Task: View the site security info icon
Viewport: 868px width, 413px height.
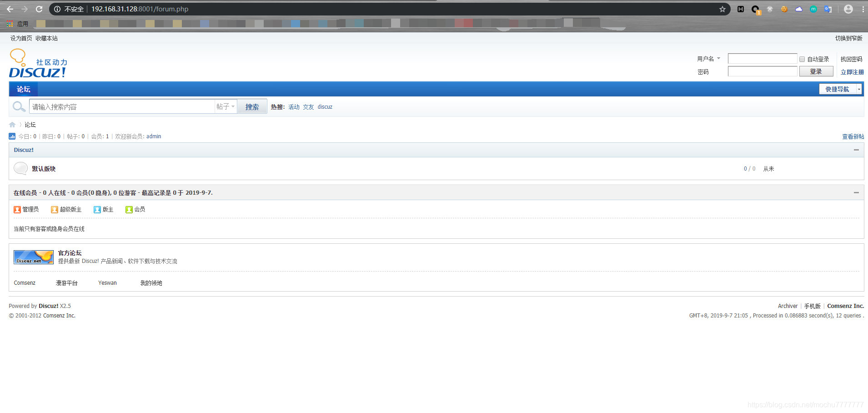Action: tap(57, 9)
